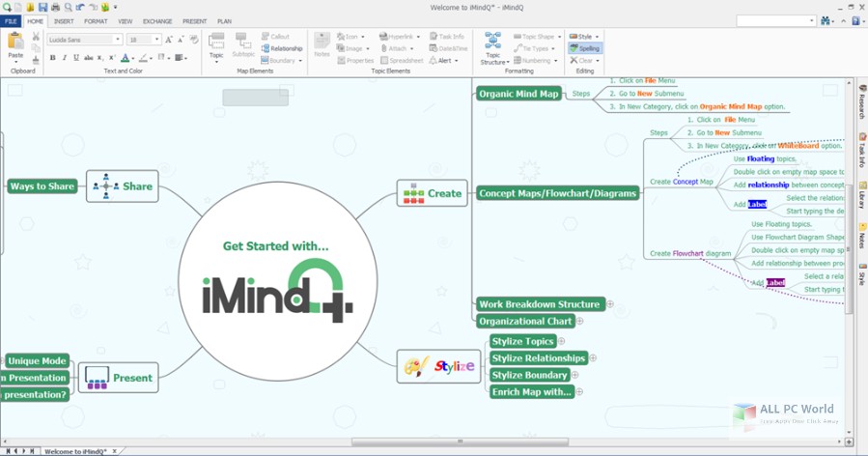Select the Organic Mind Map topic
Viewport: 868px width, 456px height.
[x=518, y=94]
